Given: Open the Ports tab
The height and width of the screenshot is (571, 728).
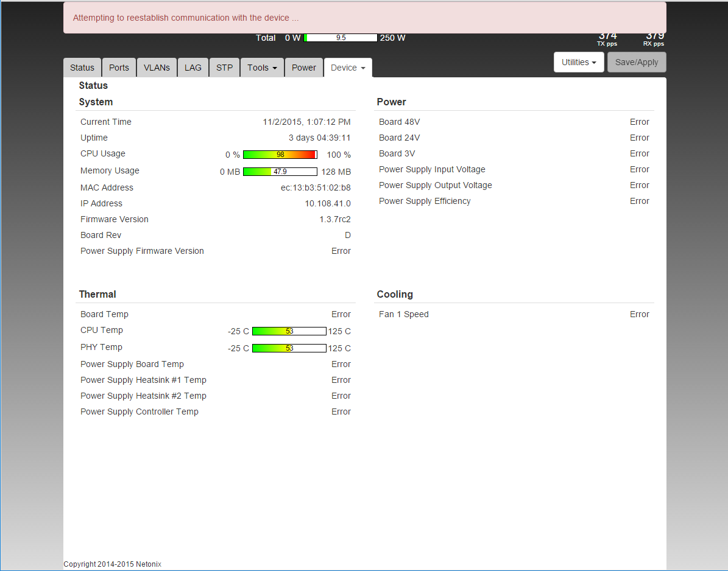Looking at the screenshot, I should (x=119, y=68).
